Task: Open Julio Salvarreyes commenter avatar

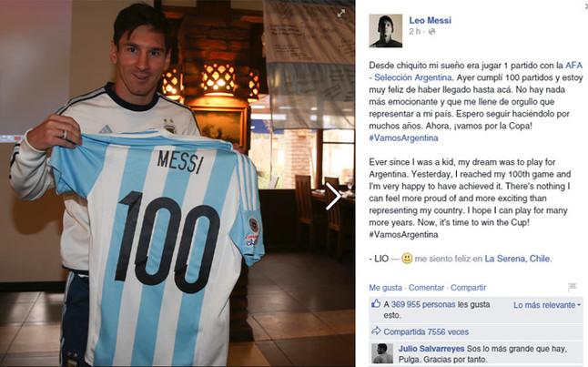Action: point(382,353)
